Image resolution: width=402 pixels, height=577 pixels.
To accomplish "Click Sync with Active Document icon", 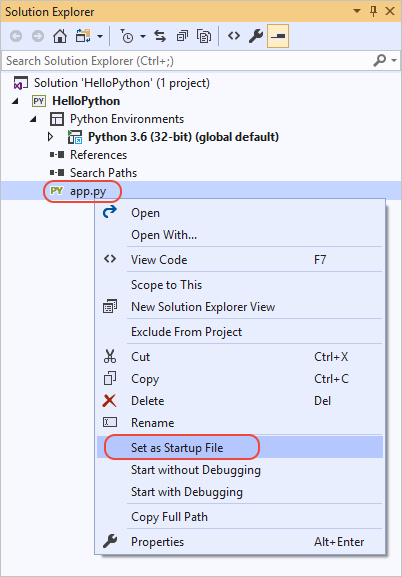I will click(x=160, y=36).
